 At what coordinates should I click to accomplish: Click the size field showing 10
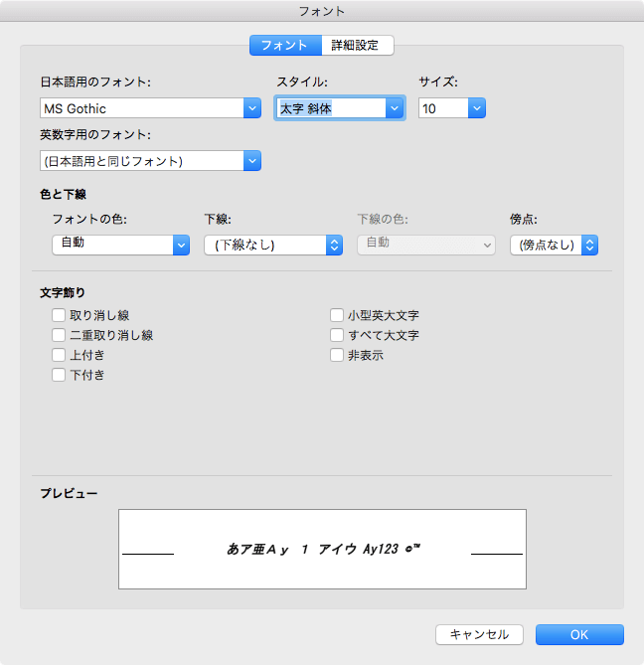pos(442,108)
